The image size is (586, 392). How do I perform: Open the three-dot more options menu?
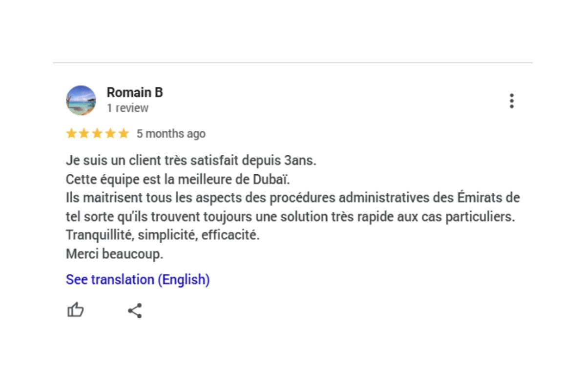[511, 101]
